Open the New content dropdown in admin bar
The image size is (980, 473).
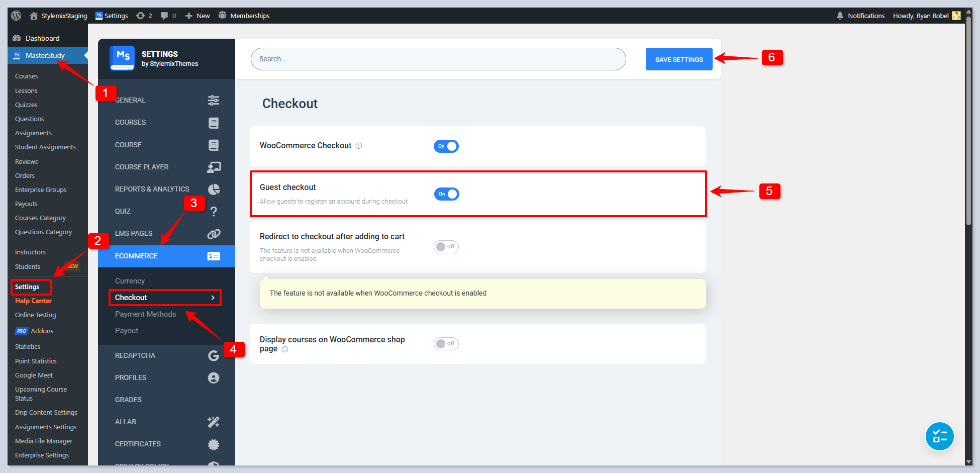pos(198,16)
